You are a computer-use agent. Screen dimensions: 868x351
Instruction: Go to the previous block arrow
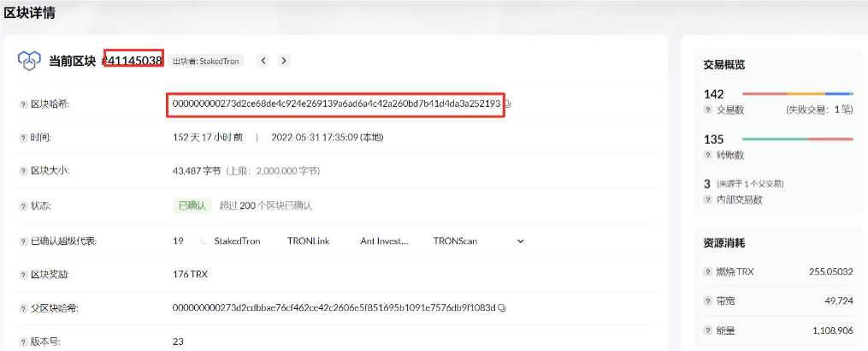(x=264, y=61)
